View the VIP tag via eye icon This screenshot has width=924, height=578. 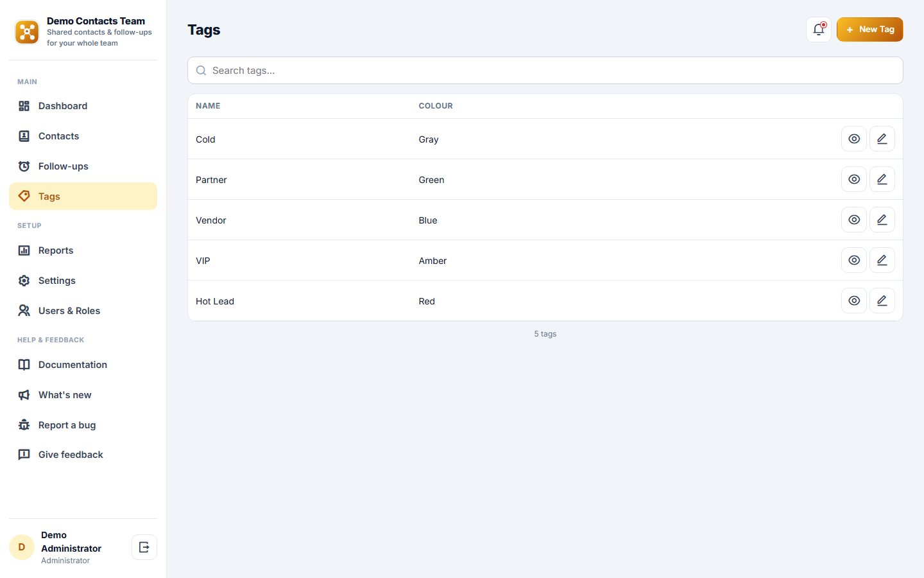[854, 260]
